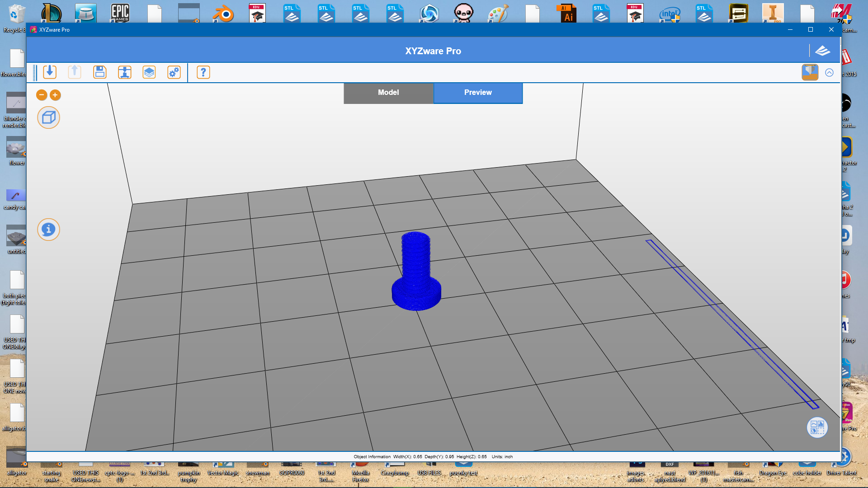Open the Print icon with printer nozzle
Viewport: 868px width, 488px height.
[124, 72]
